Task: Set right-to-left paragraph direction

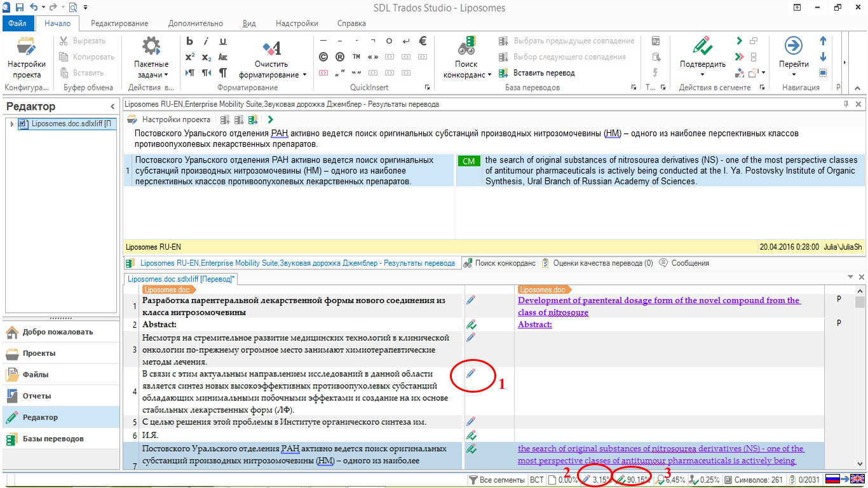Action: click(x=207, y=73)
